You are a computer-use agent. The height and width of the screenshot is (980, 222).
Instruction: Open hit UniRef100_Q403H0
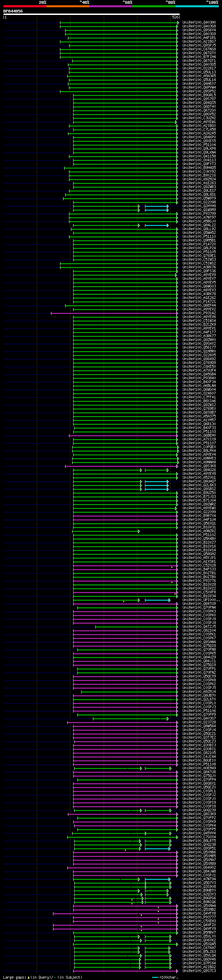coord(199,23)
